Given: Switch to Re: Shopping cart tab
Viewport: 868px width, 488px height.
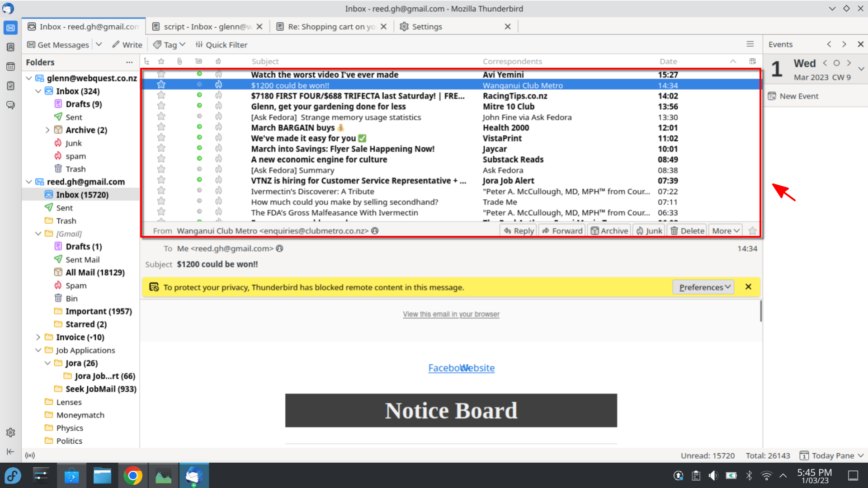Looking at the screenshot, I should (331, 27).
